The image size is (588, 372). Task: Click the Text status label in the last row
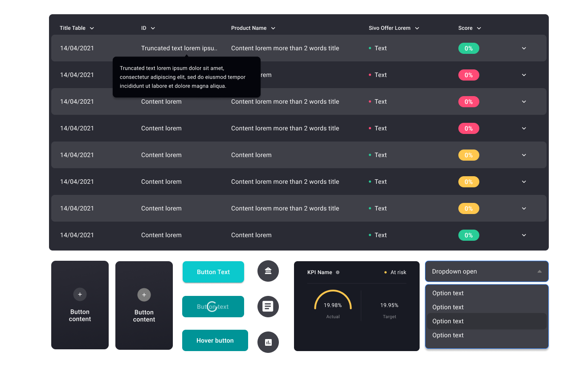point(380,235)
